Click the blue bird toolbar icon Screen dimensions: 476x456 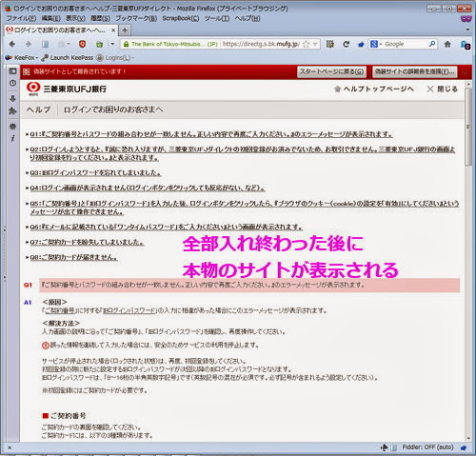(361, 45)
